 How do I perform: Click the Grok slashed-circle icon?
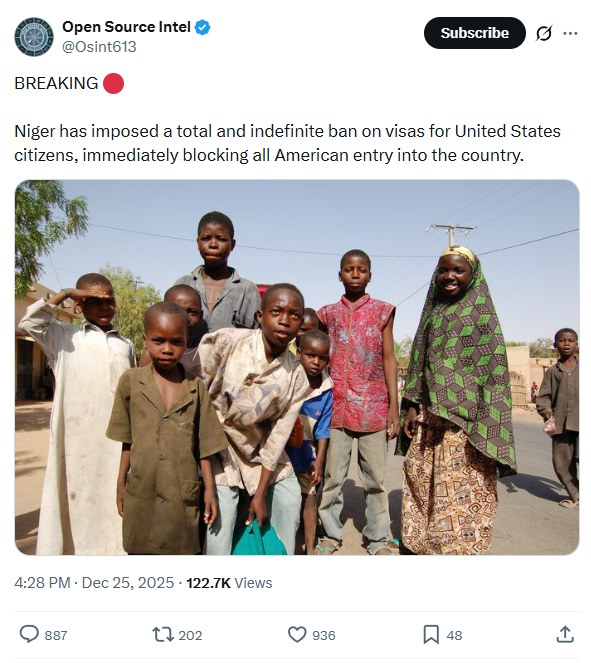click(x=544, y=33)
